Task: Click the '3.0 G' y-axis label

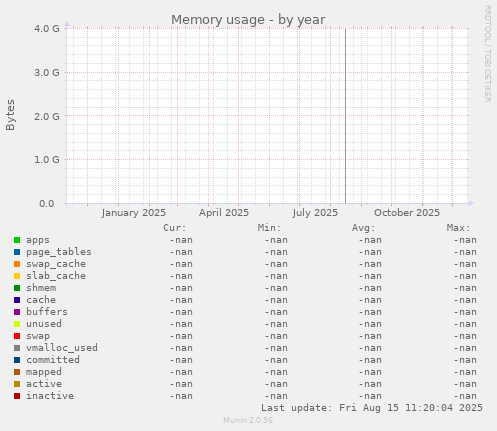Action: [47, 72]
